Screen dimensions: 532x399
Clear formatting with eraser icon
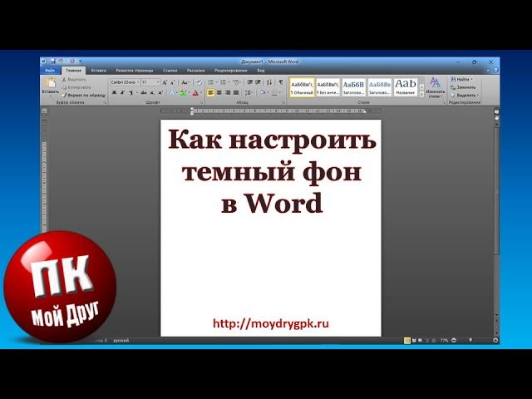click(199, 82)
